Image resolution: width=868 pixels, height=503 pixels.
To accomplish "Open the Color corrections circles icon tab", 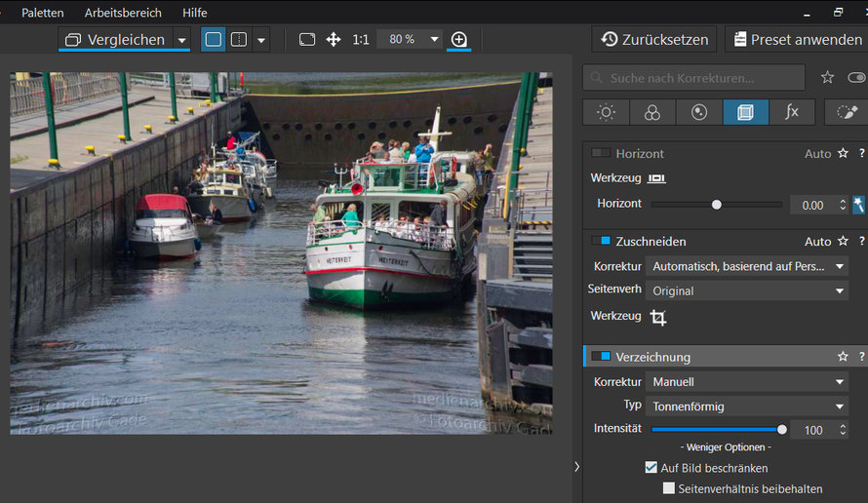I will [652, 112].
